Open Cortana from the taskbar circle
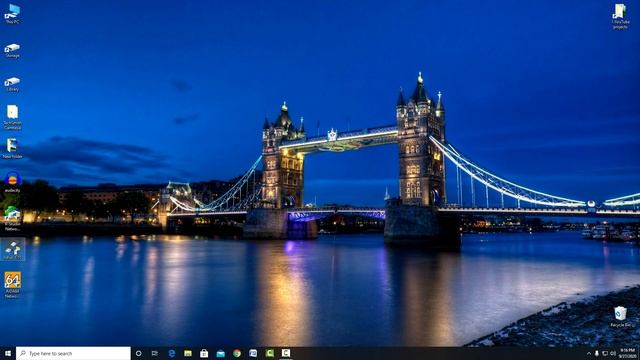The height and width of the screenshot is (360, 640). tap(138, 353)
